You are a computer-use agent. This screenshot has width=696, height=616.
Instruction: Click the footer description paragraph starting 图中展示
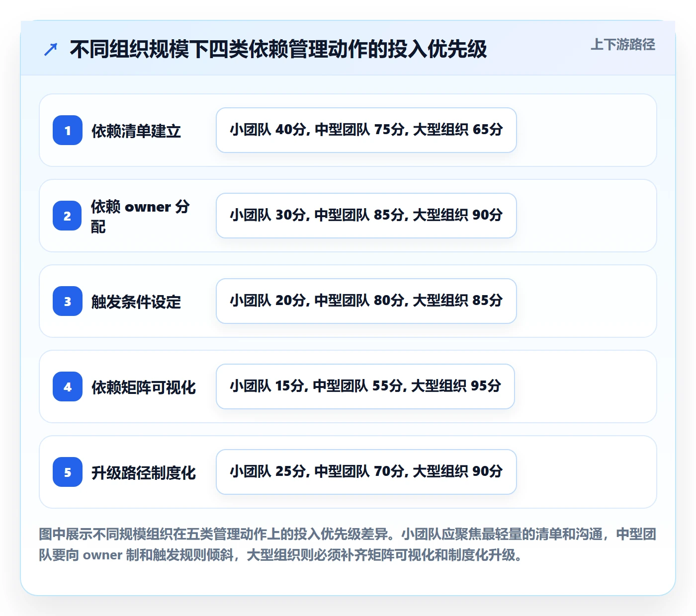[x=348, y=544]
